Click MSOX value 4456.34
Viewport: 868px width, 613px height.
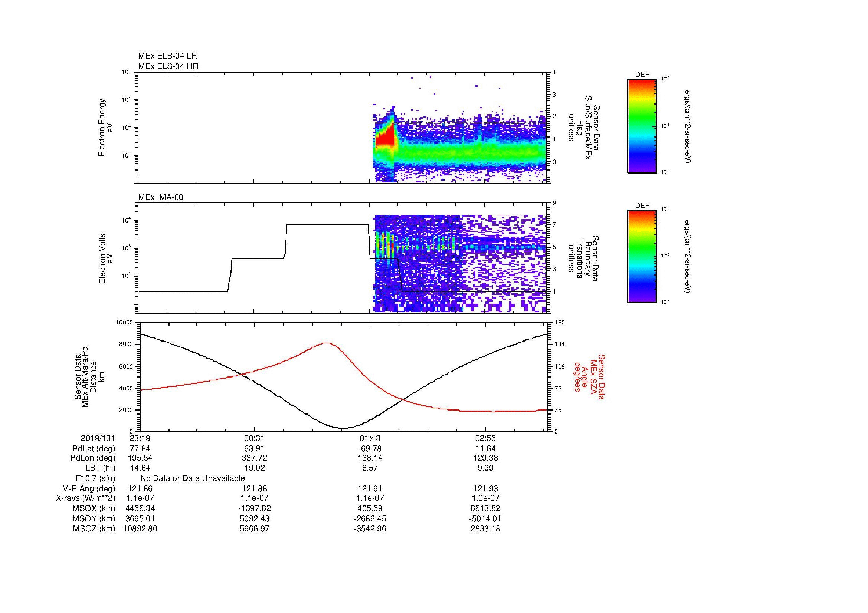[x=140, y=509]
